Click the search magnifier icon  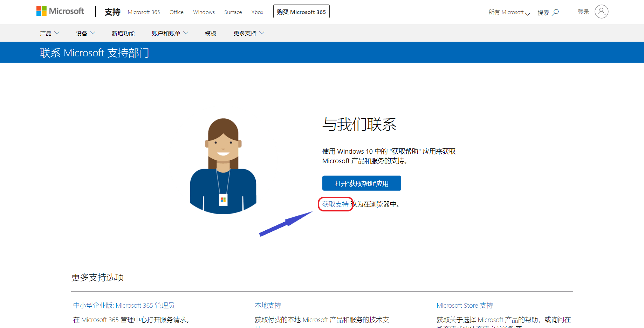tap(555, 12)
